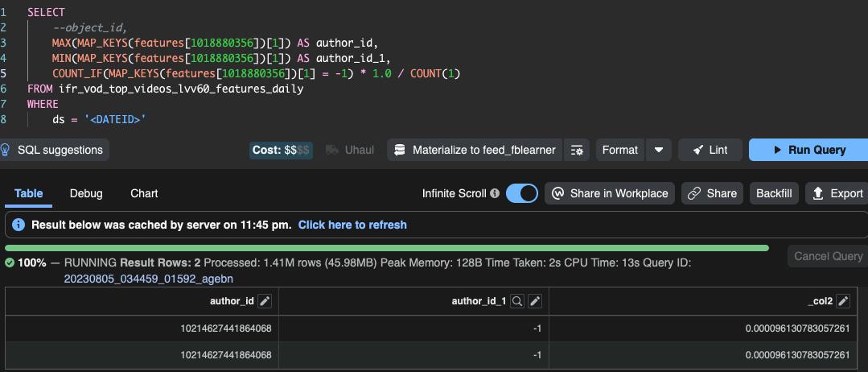Click the MAX function on line 3

pos(61,43)
